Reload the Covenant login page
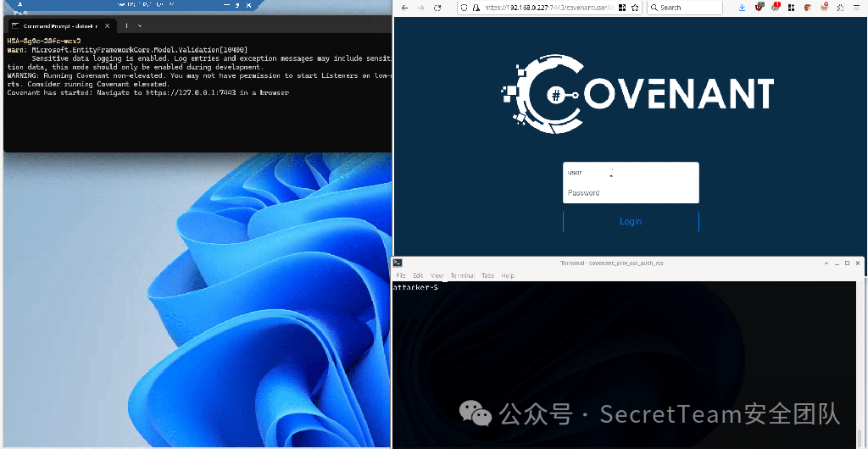868x449 pixels. (x=437, y=8)
